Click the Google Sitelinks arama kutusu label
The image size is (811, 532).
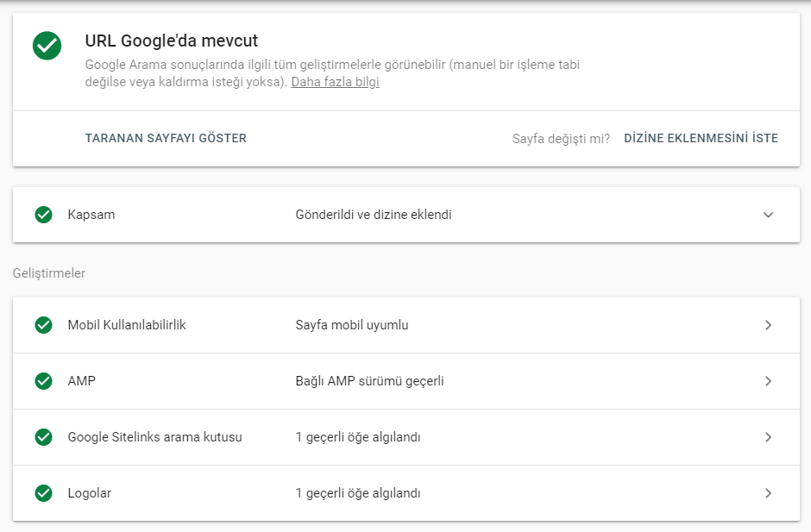pos(154,437)
